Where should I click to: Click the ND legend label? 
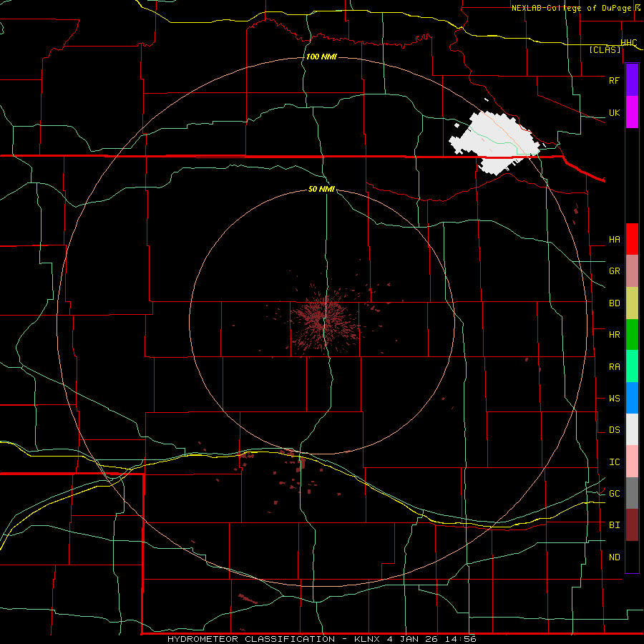tap(614, 557)
